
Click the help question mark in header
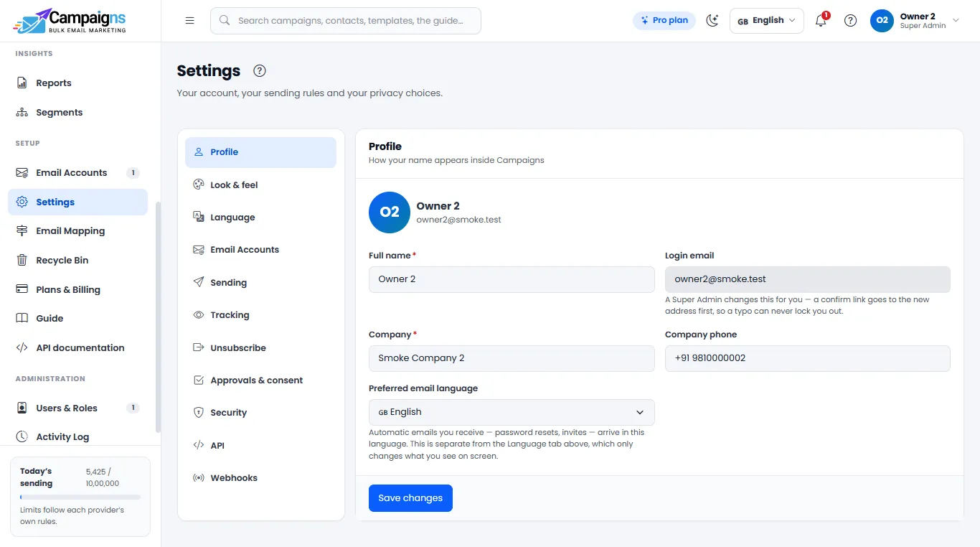850,21
